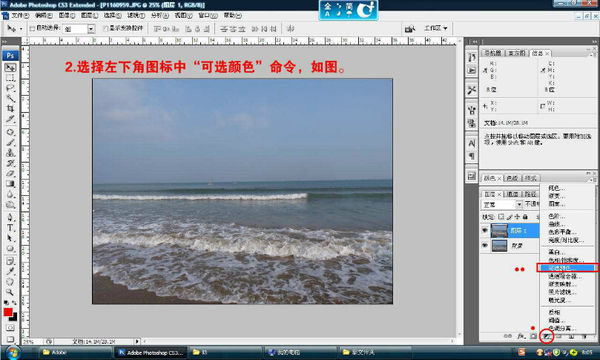Image resolution: width=600 pixels, height=360 pixels.
Task: Select the Eraser tool
Action: (x=10, y=174)
